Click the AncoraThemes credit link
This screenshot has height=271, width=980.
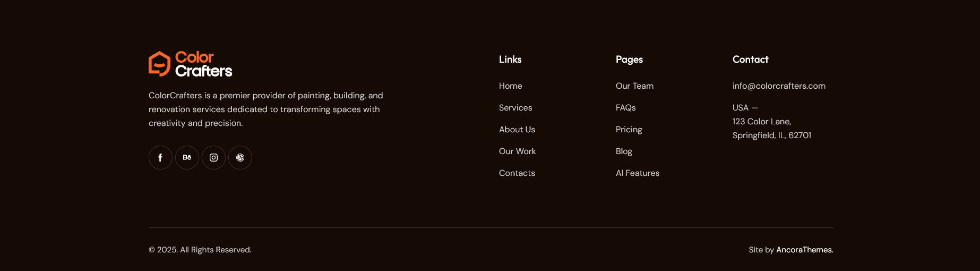pos(805,250)
